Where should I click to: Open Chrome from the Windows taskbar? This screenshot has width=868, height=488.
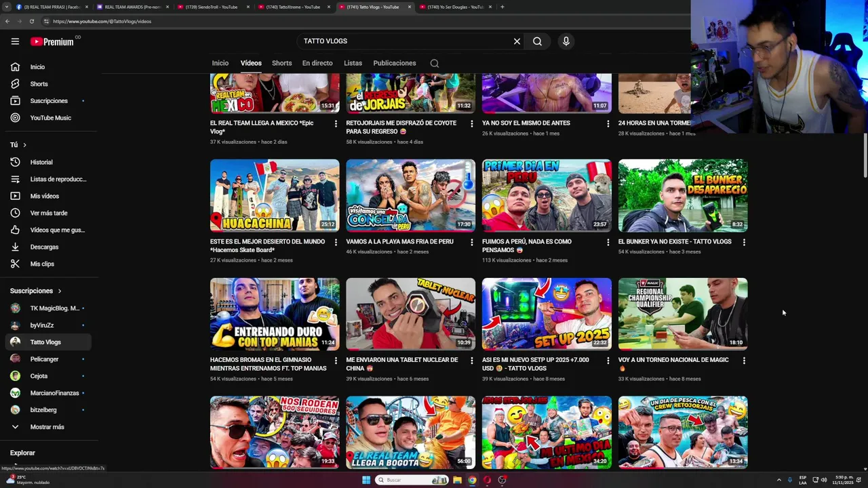(473, 480)
